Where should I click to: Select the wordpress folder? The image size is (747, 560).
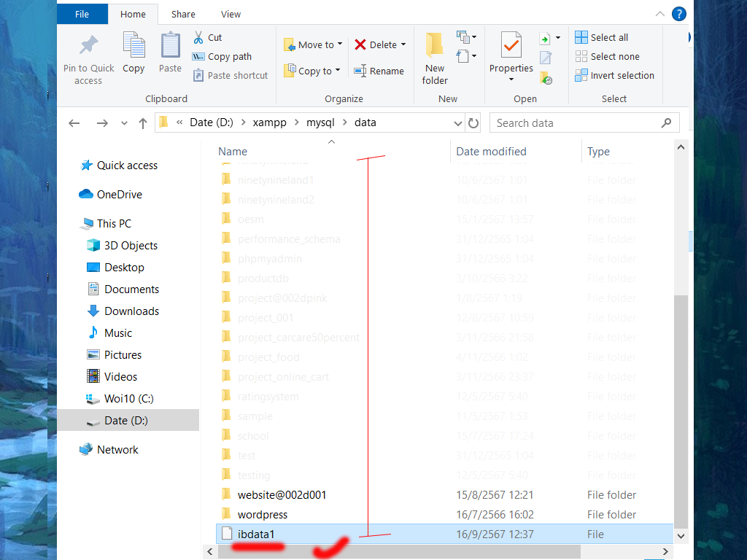point(263,515)
